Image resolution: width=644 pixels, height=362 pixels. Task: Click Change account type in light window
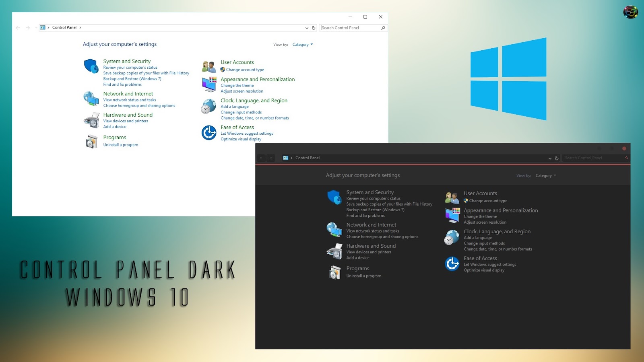[x=245, y=70]
